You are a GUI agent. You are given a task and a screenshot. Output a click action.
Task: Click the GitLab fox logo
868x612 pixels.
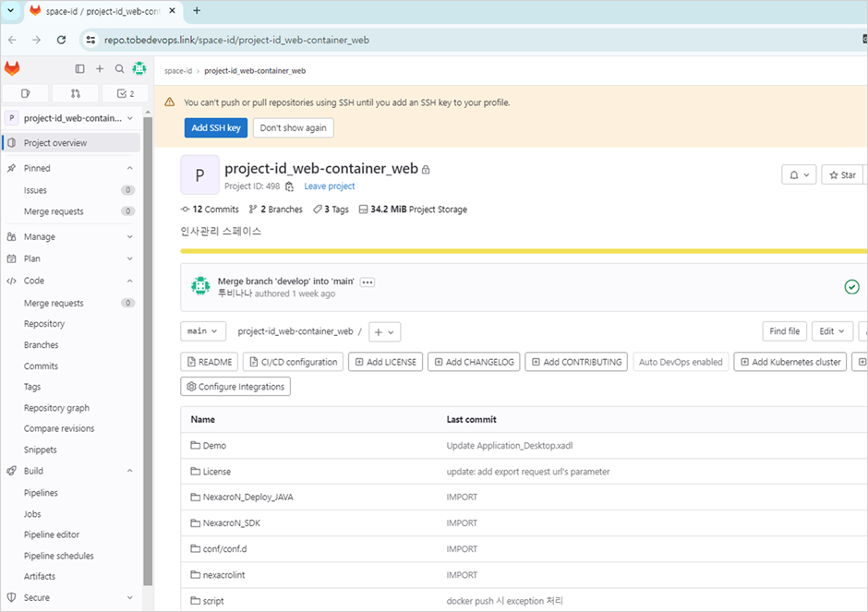(x=12, y=68)
